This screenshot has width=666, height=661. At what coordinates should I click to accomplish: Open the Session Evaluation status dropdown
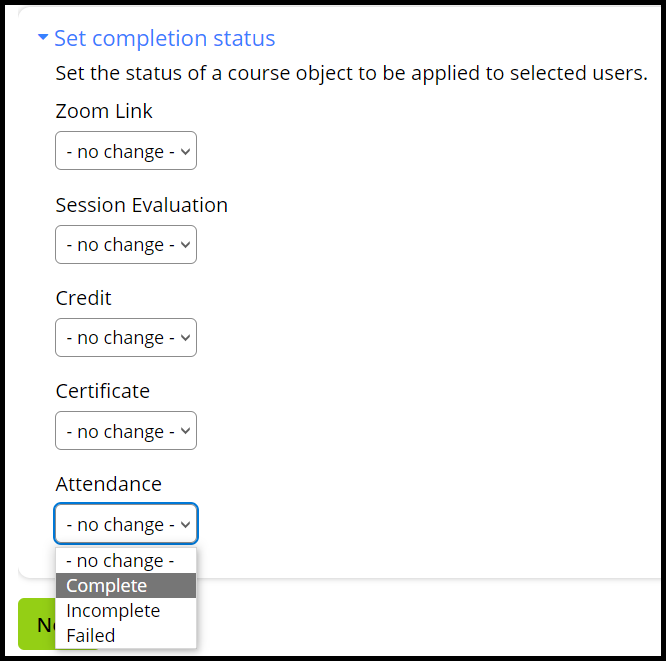tap(126, 245)
